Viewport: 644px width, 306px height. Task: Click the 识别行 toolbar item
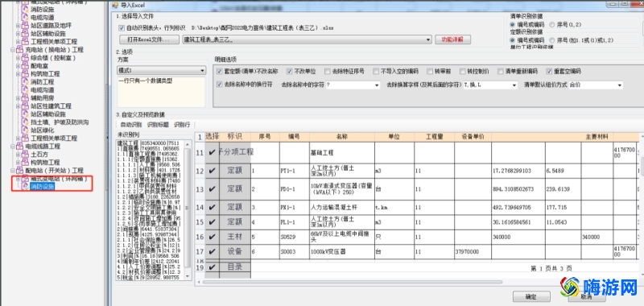[182, 125]
